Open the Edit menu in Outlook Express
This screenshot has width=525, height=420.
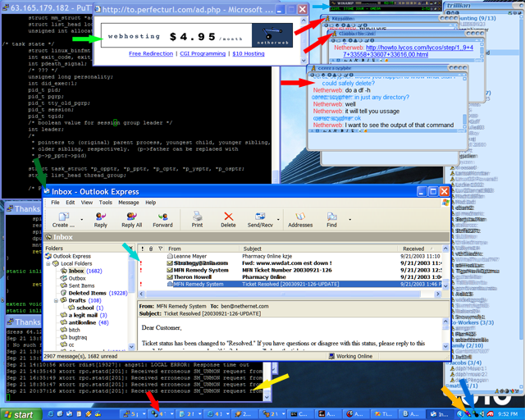(71, 203)
